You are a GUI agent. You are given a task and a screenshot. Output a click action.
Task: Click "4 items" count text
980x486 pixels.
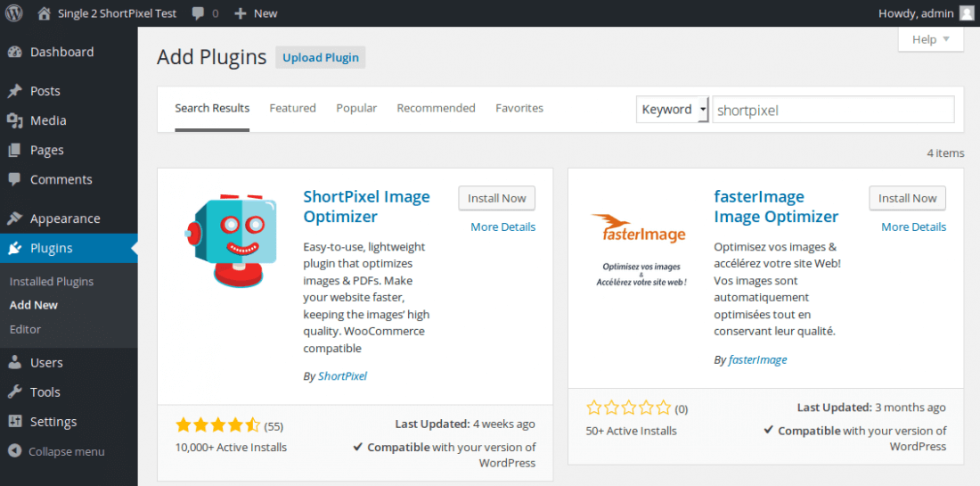[x=945, y=152]
